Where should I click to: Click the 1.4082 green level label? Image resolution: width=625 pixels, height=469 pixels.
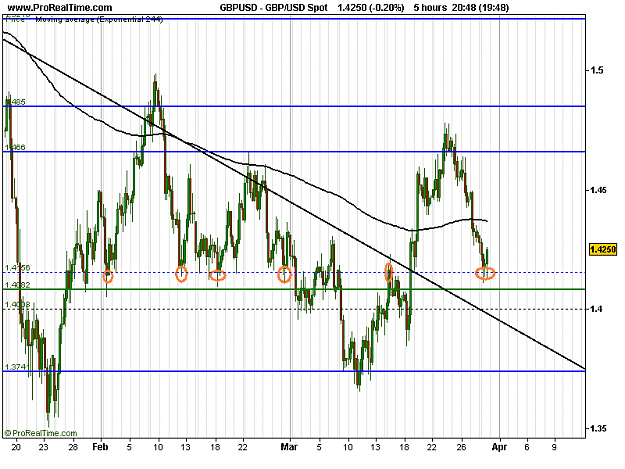[18, 285]
